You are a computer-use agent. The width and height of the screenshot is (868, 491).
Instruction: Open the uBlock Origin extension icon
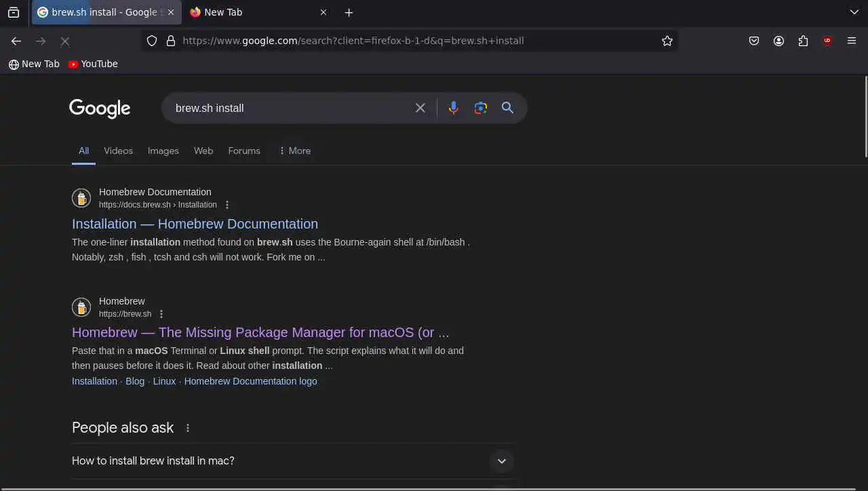click(x=827, y=41)
